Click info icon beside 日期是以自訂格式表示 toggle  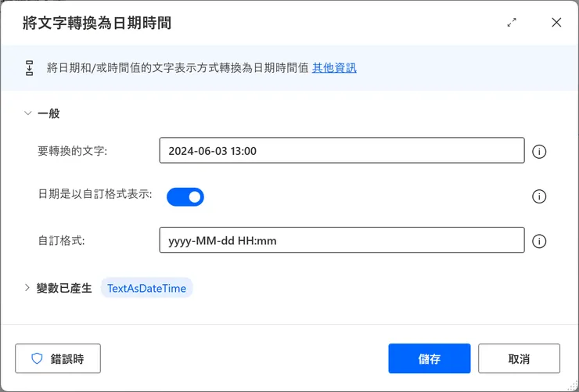(539, 196)
